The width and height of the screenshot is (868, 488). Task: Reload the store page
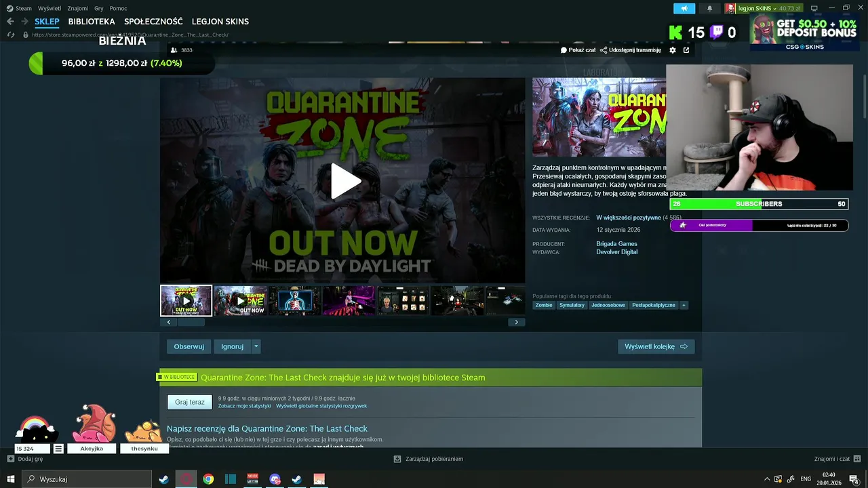tap(10, 35)
